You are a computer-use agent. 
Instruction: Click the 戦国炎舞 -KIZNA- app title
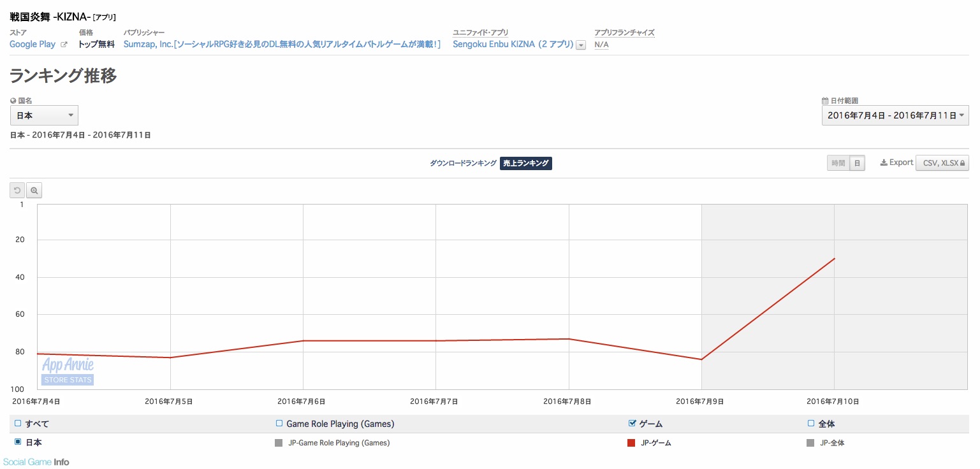point(50,17)
